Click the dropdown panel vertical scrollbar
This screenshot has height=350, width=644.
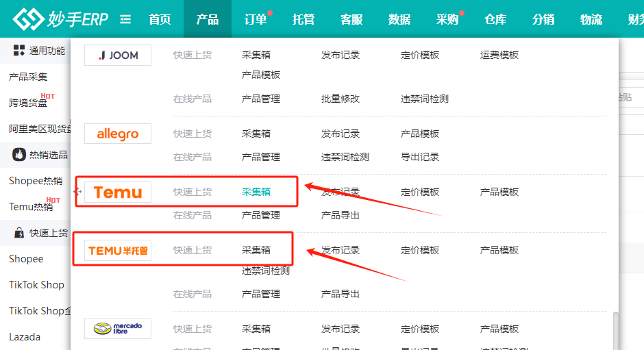[615, 329]
